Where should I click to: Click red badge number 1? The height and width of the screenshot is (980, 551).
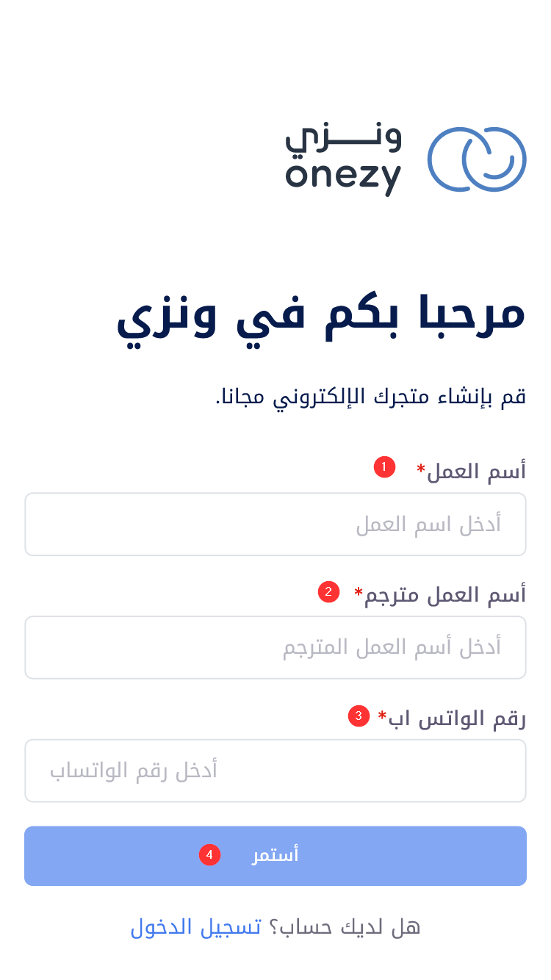tap(384, 467)
